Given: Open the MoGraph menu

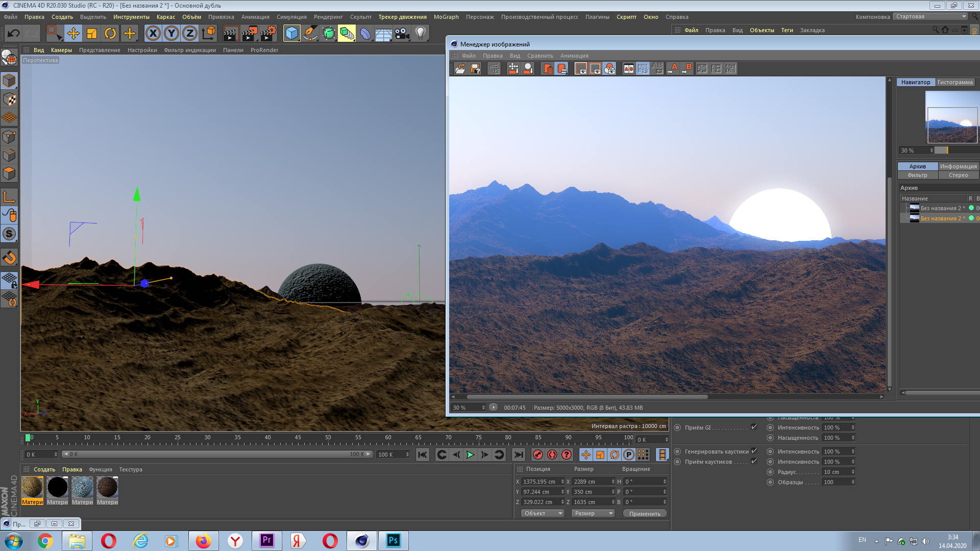Looking at the screenshot, I should click(446, 17).
